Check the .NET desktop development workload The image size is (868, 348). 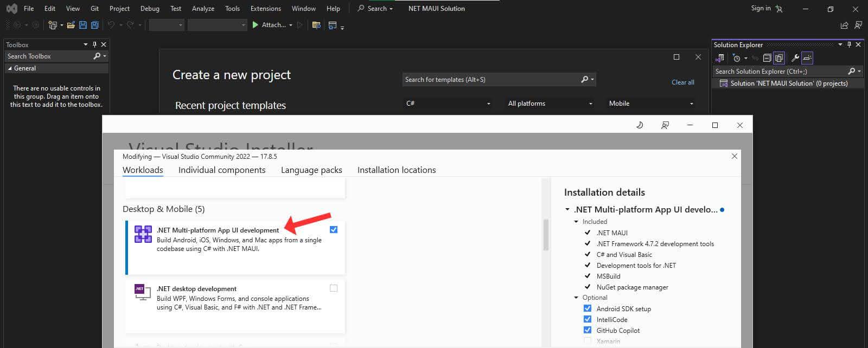pos(334,288)
